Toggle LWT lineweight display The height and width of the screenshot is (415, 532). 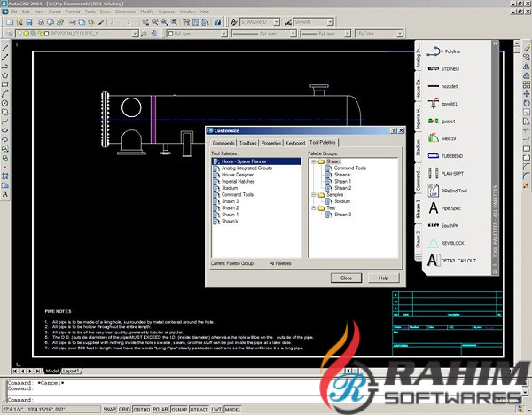coord(216,410)
